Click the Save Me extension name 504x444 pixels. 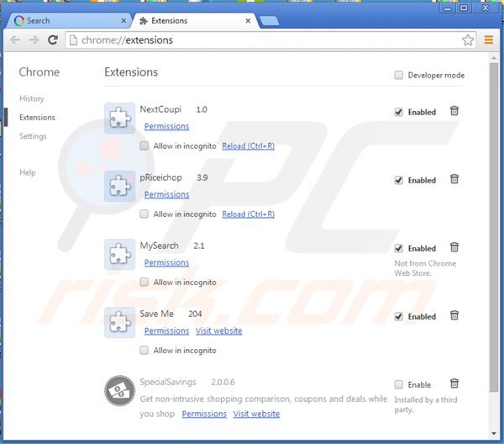click(157, 314)
